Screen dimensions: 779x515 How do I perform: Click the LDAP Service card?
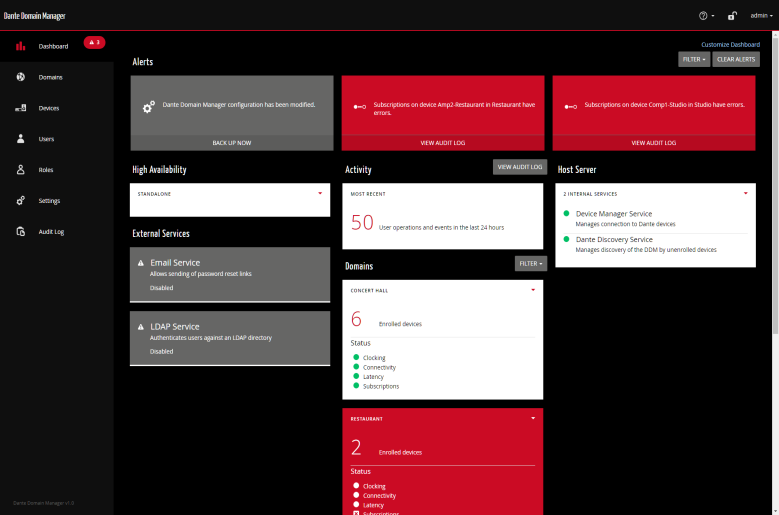(x=230, y=339)
